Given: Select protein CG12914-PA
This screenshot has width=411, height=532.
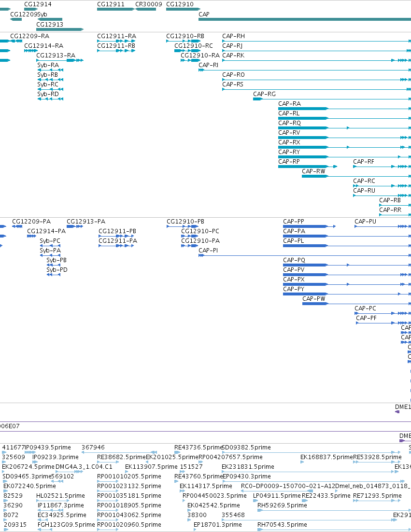Looking at the screenshot, I should [x=46, y=231].
